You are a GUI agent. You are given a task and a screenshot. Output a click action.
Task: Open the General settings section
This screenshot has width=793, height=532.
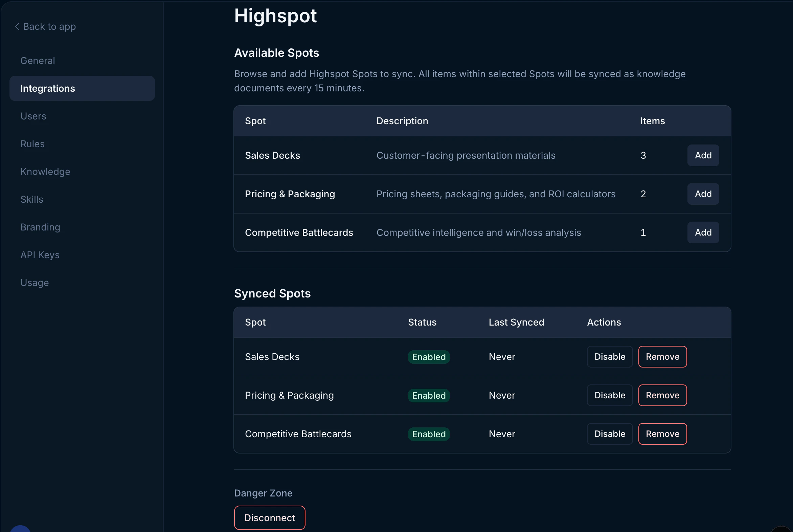click(38, 61)
